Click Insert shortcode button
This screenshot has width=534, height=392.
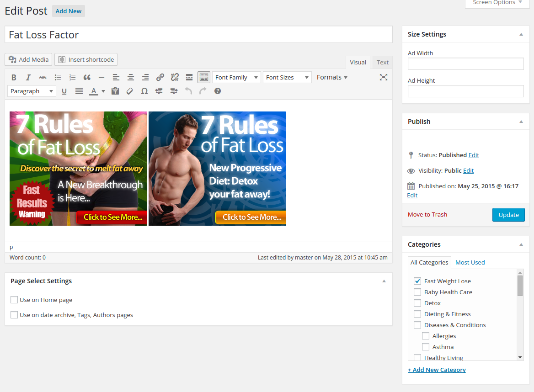pyautogui.click(x=86, y=59)
